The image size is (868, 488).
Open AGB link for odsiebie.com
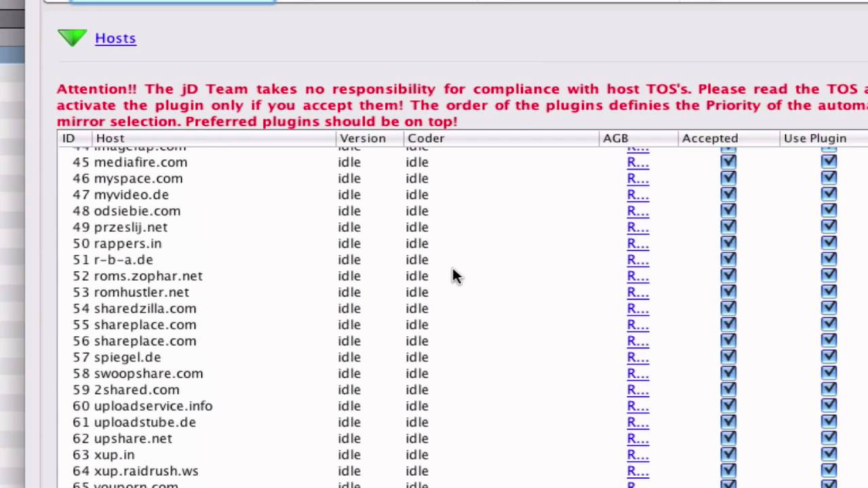(637, 211)
